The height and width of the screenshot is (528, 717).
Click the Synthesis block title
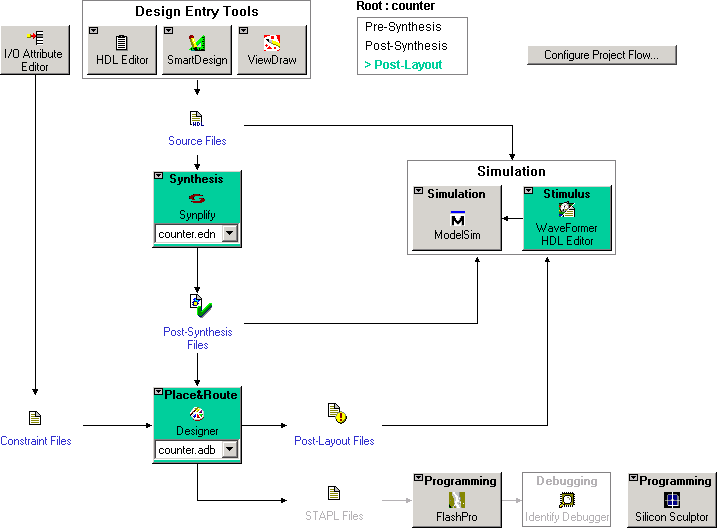(x=196, y=179)
